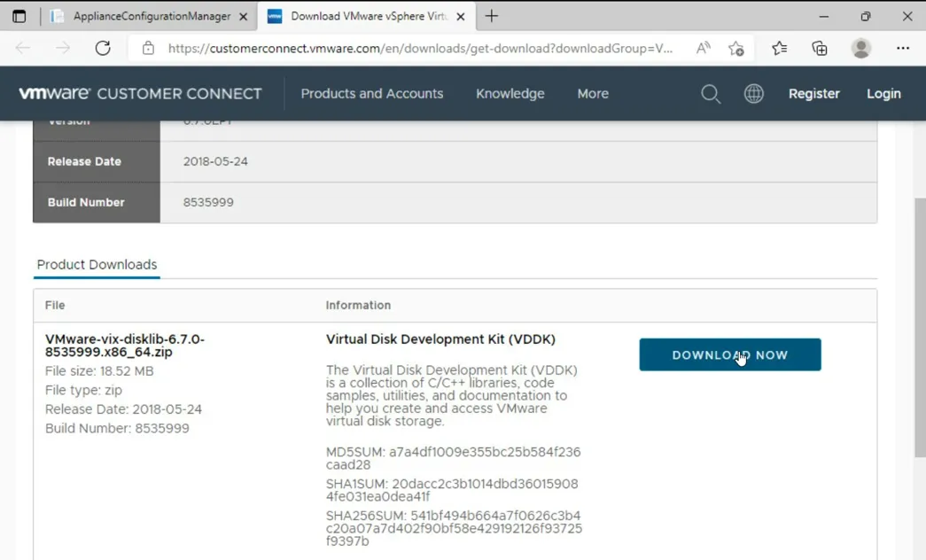The height and width of the screenshot is (560, 926).
Task: Click the Login link
Action: tap(883, 93)
